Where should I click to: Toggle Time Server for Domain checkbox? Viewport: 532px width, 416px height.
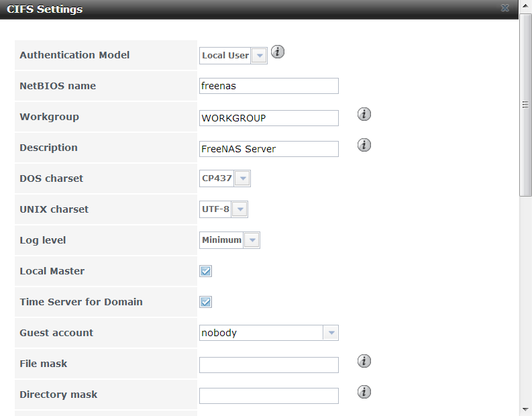[206, 302]
